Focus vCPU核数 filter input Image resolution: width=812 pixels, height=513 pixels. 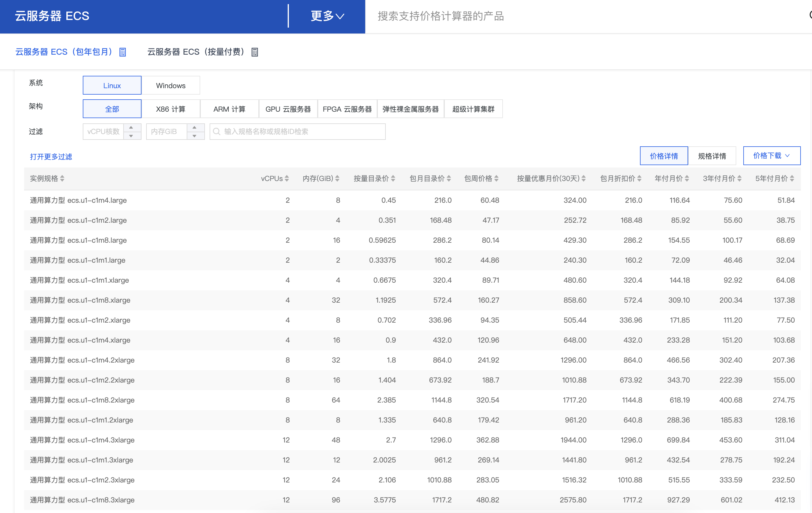(103, 132)
